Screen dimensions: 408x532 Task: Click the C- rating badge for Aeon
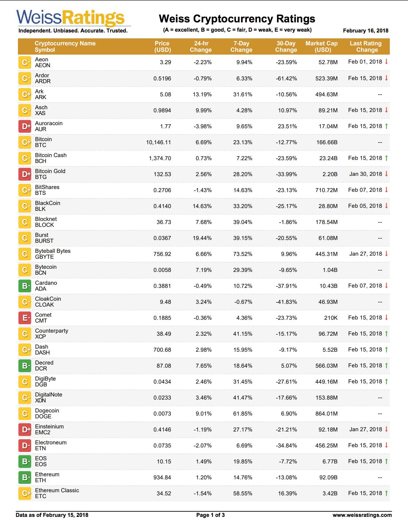[25, 62]
